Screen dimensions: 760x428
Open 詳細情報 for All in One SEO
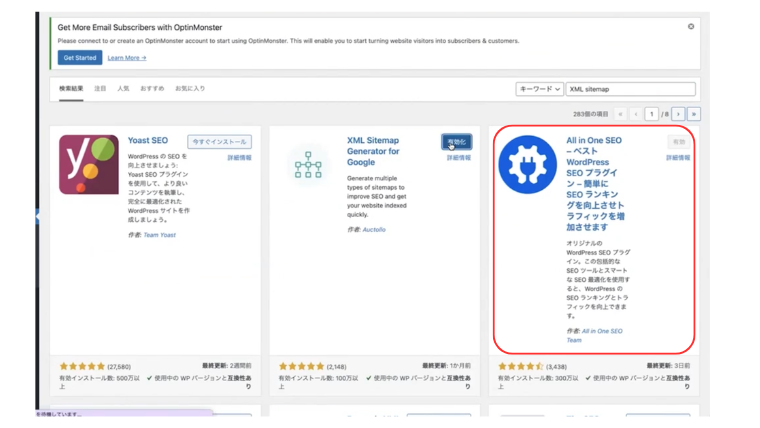pyautogui.click(x=678, y=158)
